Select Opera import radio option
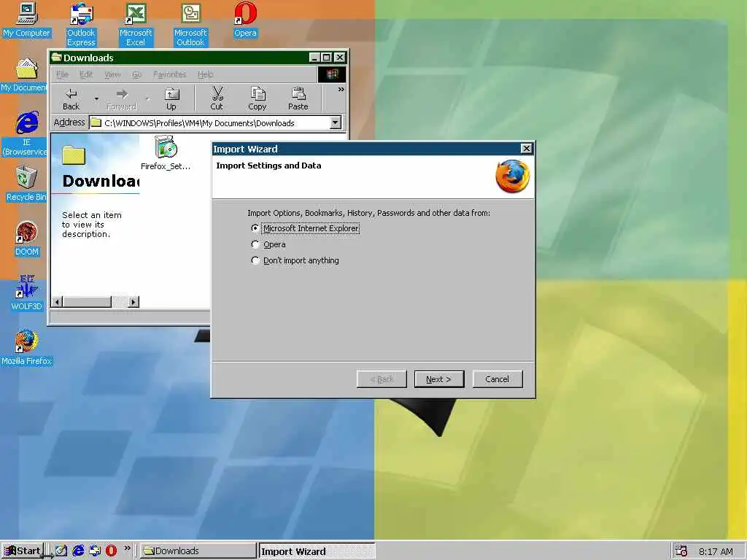 pyautogui.click(x=268, y=245)
